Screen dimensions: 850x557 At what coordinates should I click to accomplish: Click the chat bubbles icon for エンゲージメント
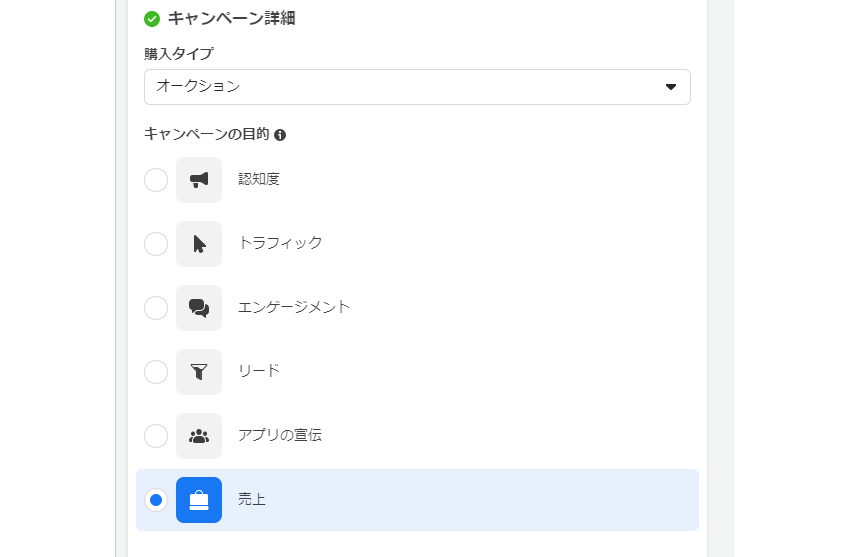pos(199,308)
